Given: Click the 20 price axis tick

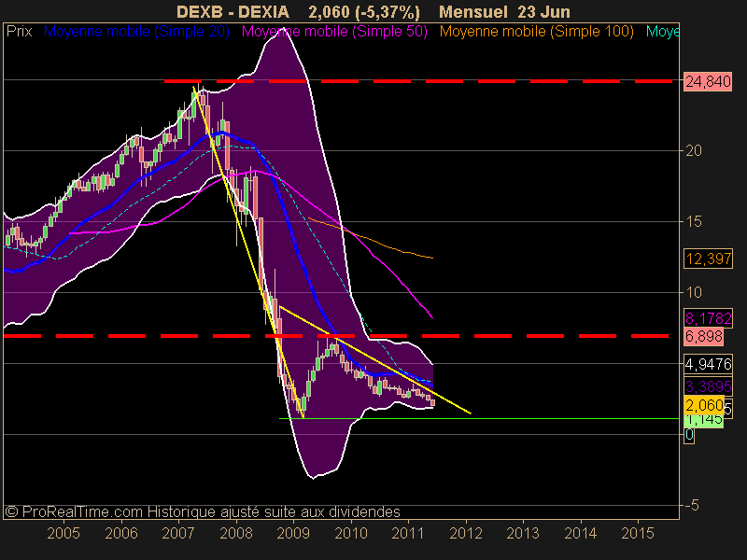Looking at the screenshot, I should point(693,151).
